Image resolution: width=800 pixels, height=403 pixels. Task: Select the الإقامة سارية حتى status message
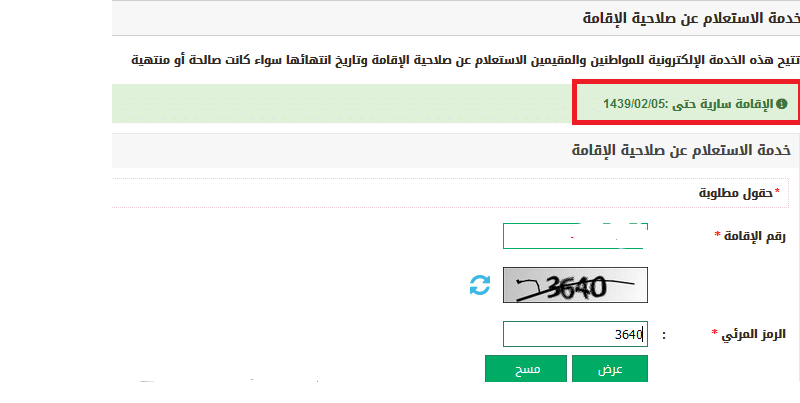(x=722, y=104)
